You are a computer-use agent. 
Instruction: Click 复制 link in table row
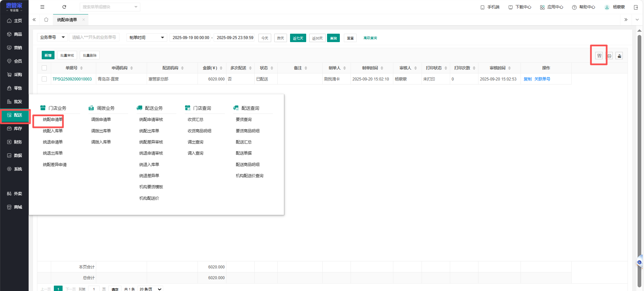click(528, 79)
